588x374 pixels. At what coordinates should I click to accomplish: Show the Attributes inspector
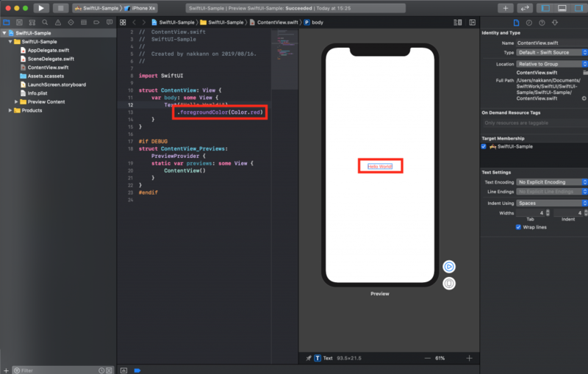pos(555,23)
